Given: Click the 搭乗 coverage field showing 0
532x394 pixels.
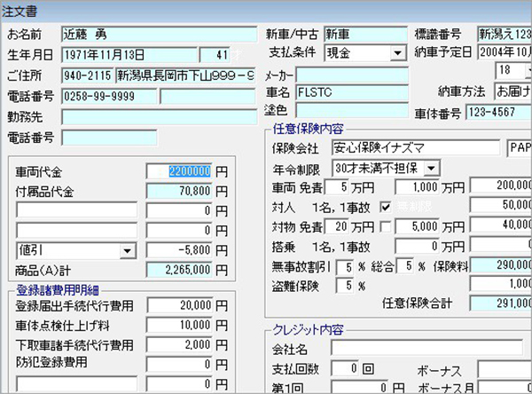Looking at the screenshot, I should click(417, 247).
